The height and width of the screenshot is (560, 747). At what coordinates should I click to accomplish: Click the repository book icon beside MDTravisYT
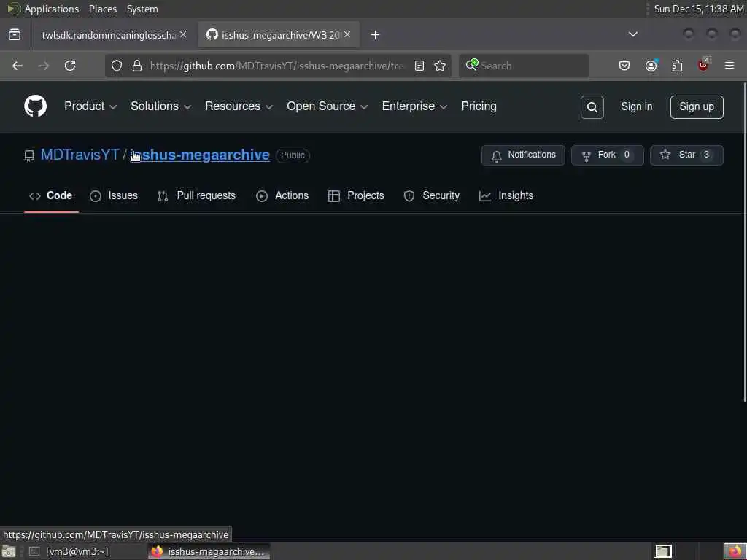tap(29, 156)
